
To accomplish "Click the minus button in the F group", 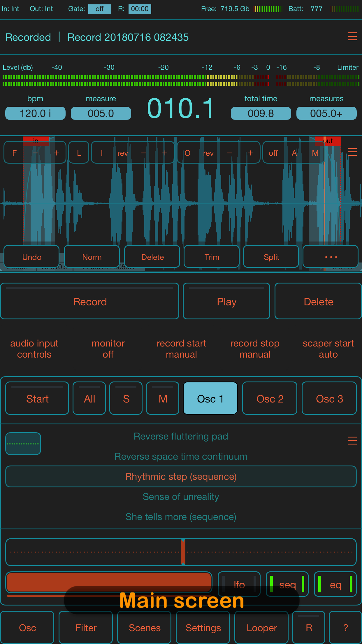I will [x=35, y=153].
